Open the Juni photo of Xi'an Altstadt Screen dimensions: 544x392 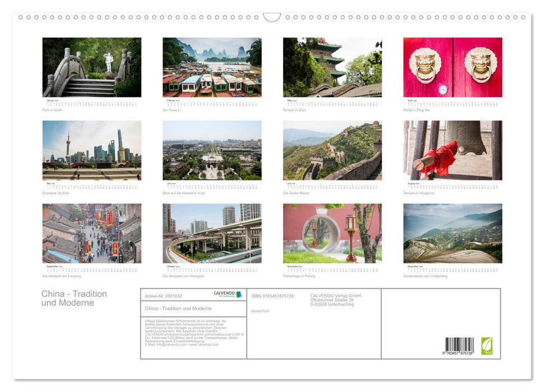(211, 151)
